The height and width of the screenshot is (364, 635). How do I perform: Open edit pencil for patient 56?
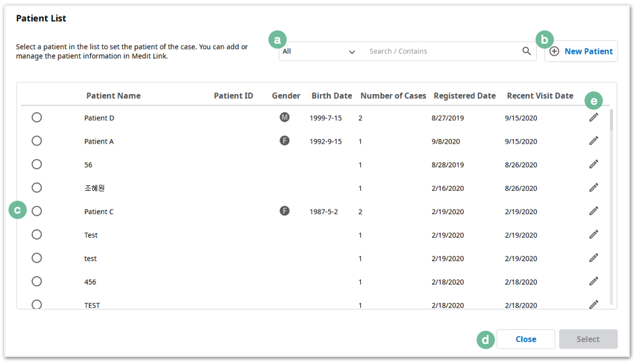coord(594,165)
